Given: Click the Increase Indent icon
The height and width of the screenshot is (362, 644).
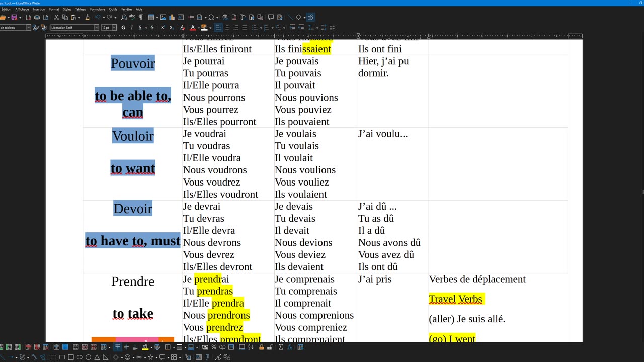Looking at the screenshot, I should (x=292, y=27).
